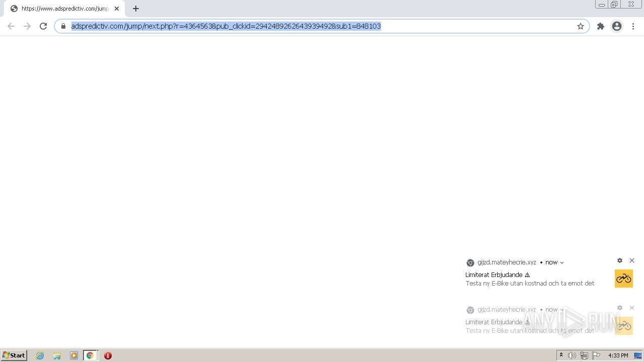The width and height of the screenshot is (644, 362).
Task: Show hidden system tray icons
Action: [561, 355]
